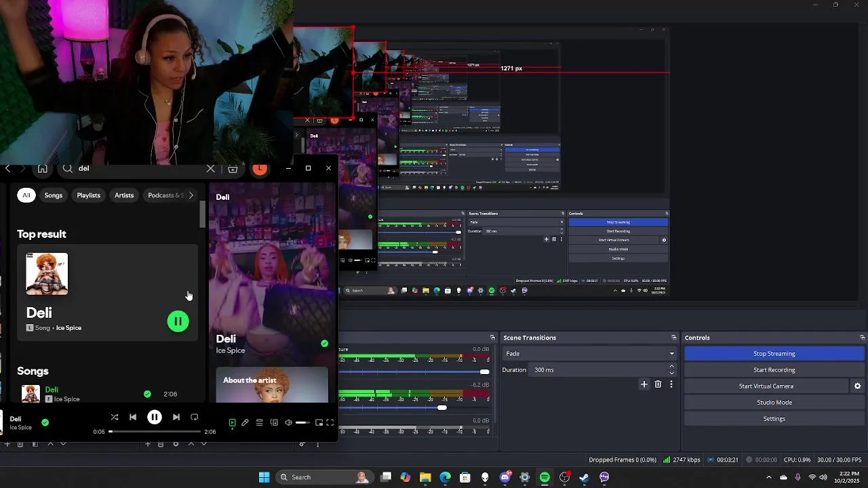
Task: Skip to previous track
Action: click(x=133, y=417)
